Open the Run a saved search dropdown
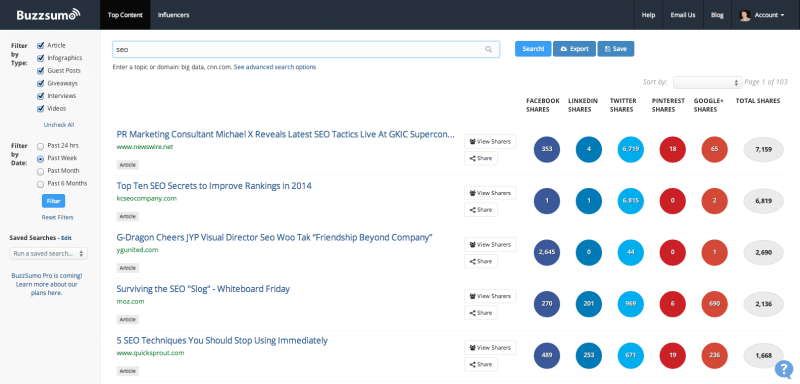This screenshot has width=800, height=384. tap(48, 253)
